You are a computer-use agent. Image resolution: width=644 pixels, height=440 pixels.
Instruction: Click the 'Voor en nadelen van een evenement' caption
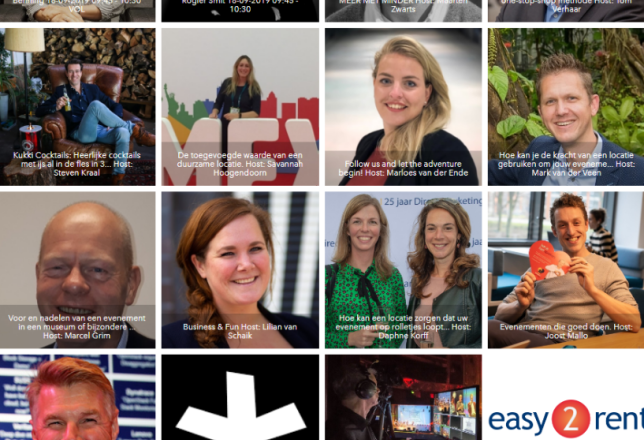click(77, 327)
